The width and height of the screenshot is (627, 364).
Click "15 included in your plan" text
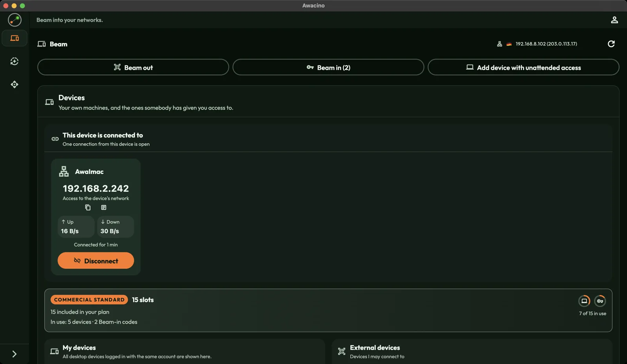coord(80,312)
